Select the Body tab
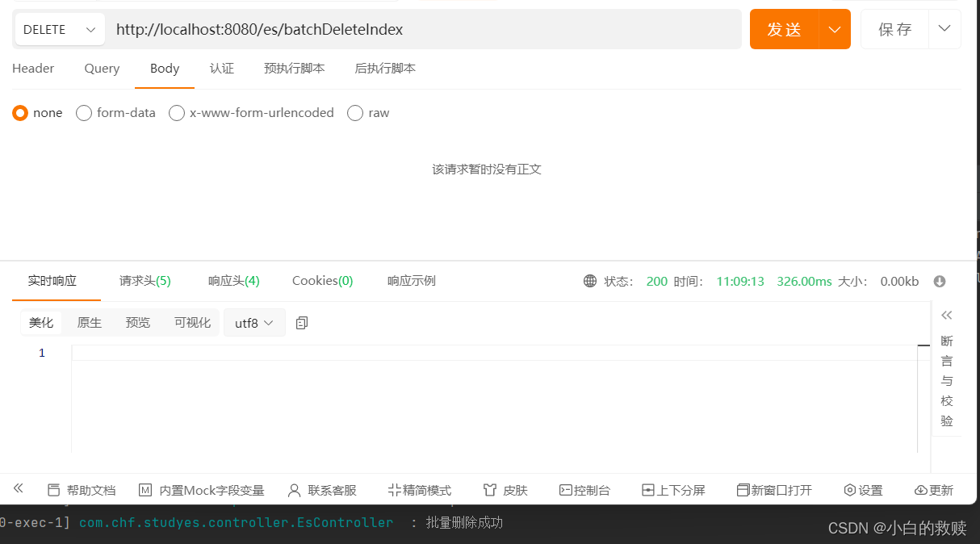Image resolution: width=980 pixels, height=544 pixels. click(x=165, y=69)
